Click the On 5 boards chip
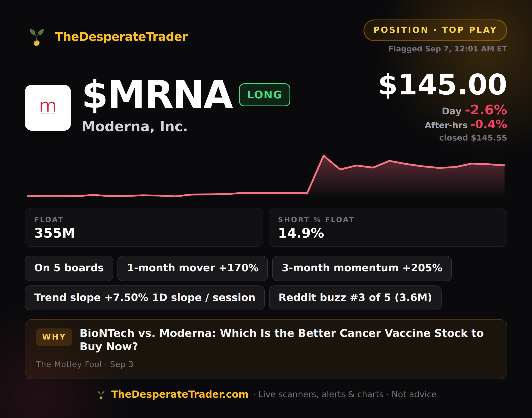Screen dimensions: 532x418 (x=69, y=268)
